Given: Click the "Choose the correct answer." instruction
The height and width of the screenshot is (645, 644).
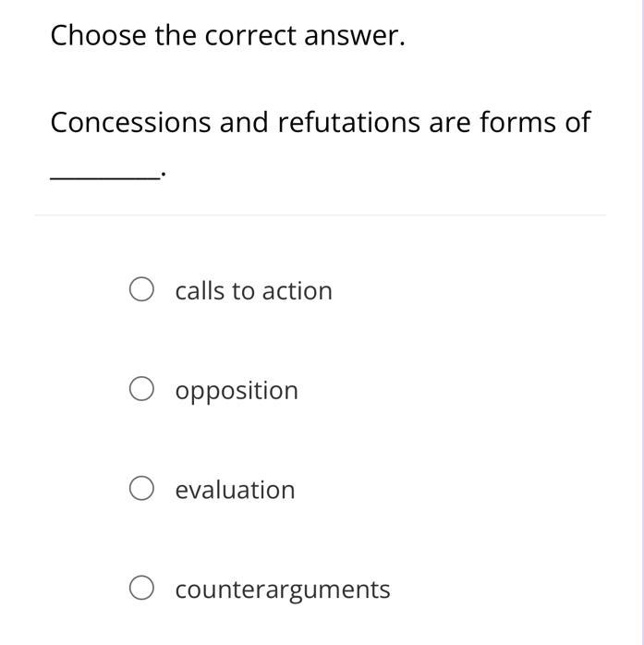Looking at the screenshot, I should [227, 36].
